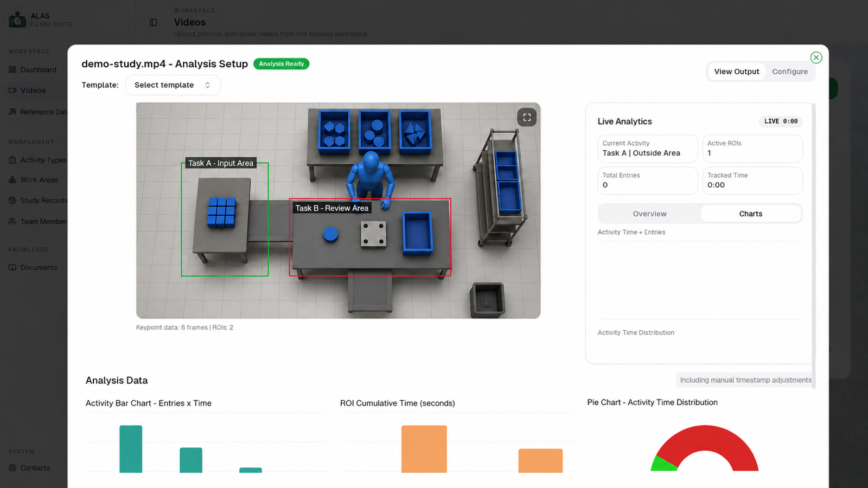Click the ALAS logo icon
Image resolution: width=868 pixels, height=488 pixels.
click(17, 20)
